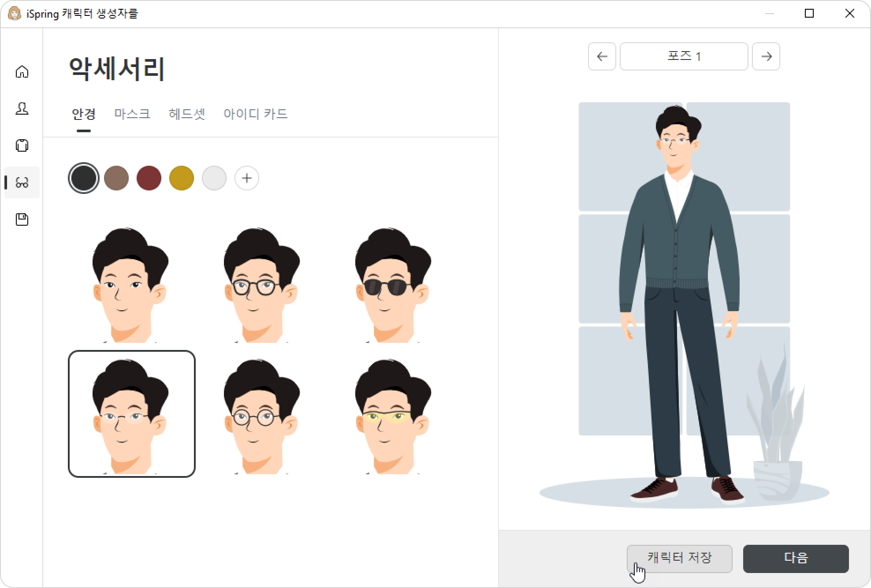Select the glasses accessories sidebar icon
The width and height of the screenshot is (871, 588).
click(x=22, y=182)
